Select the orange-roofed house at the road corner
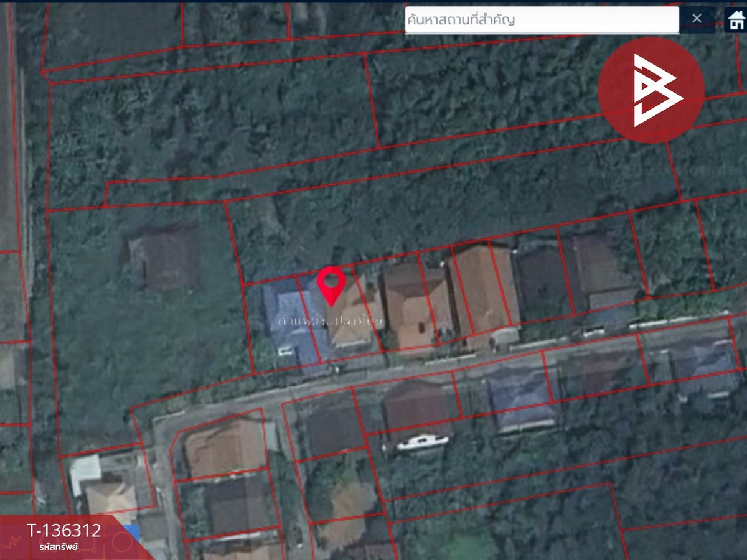Screen dimensions: 747x560 225,447
